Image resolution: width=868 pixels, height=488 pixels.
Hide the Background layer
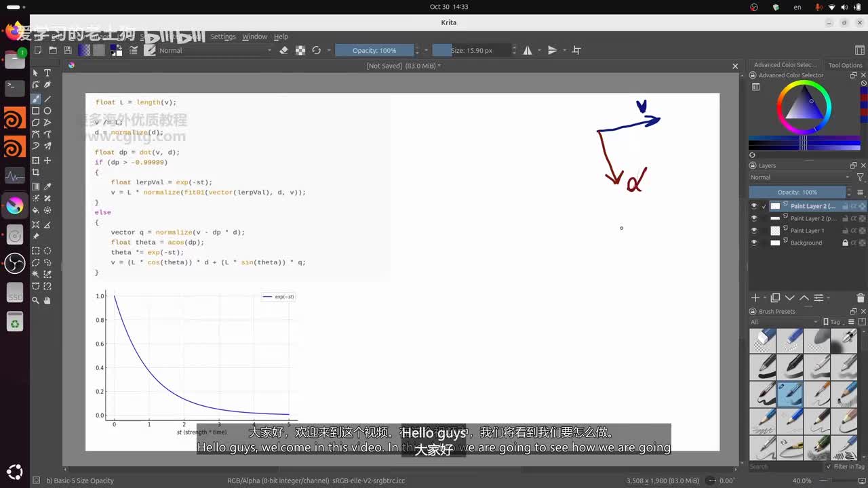[x=754, y=243]
